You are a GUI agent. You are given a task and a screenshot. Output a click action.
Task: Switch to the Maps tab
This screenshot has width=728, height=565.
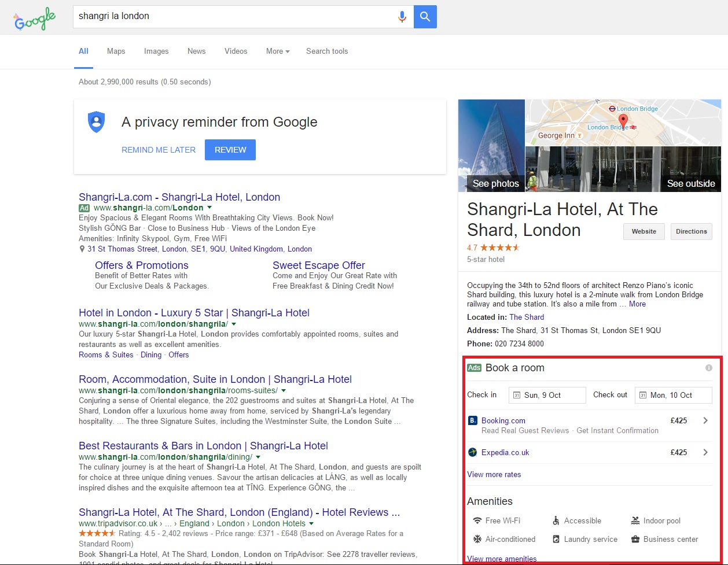tap(116, 51)
